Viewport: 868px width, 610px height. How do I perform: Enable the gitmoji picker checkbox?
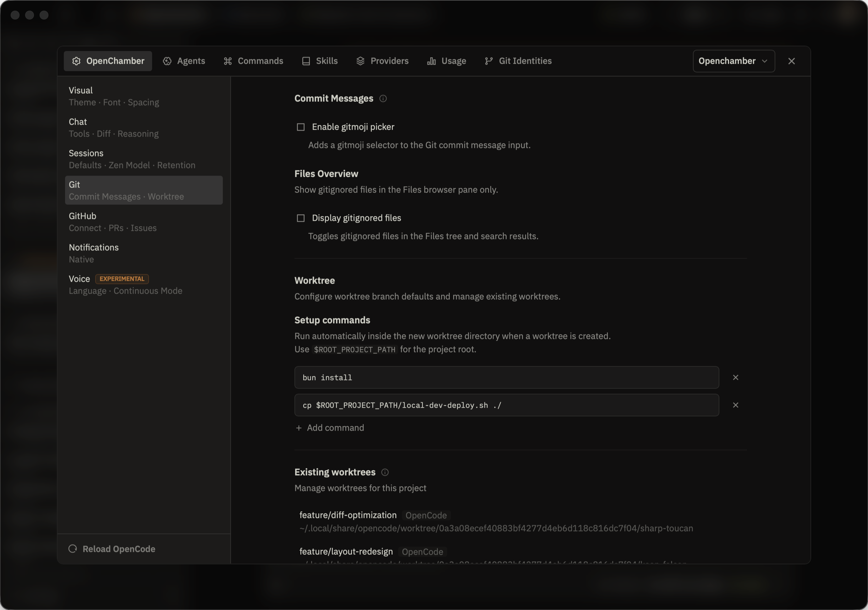pos(300,127)
